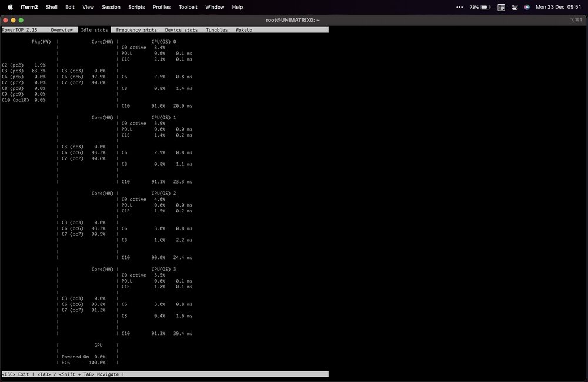Click the Pkg(HW) column header

(41, 42)
